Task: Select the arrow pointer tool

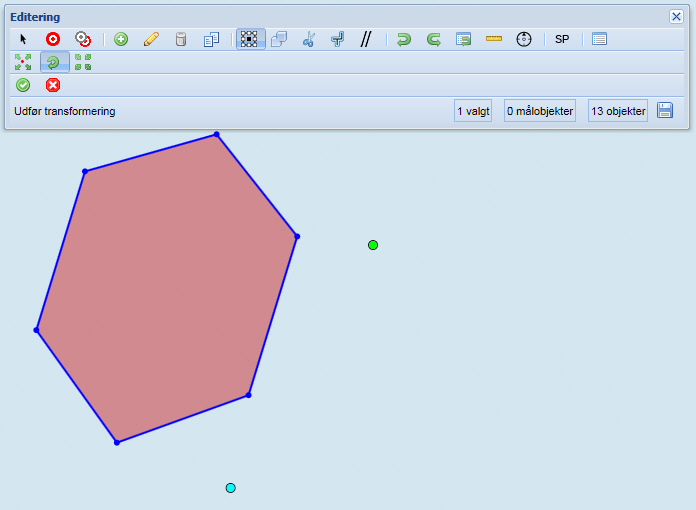Action: pos(24,39)
